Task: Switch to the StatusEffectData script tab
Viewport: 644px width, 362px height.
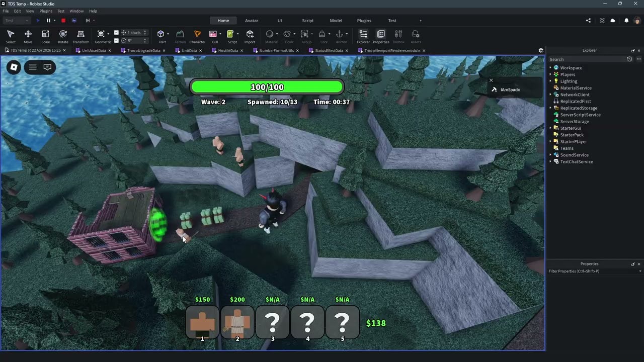Action: click(329, 50)
